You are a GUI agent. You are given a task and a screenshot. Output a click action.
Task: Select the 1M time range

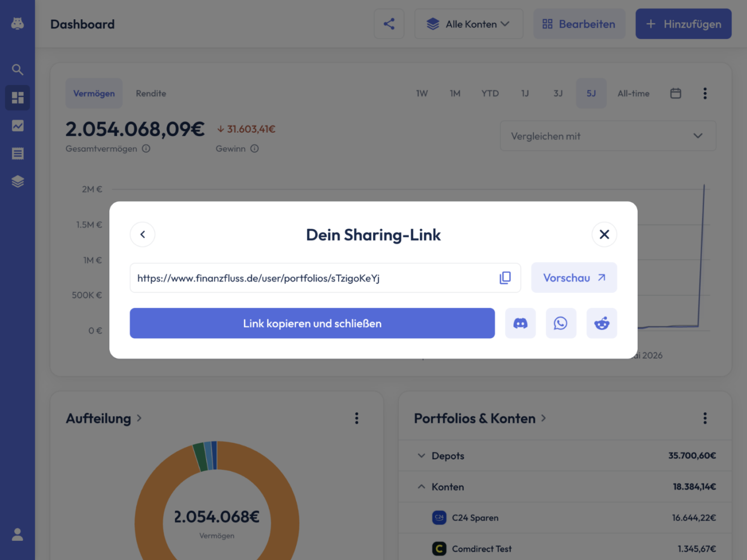coord(455,93)
